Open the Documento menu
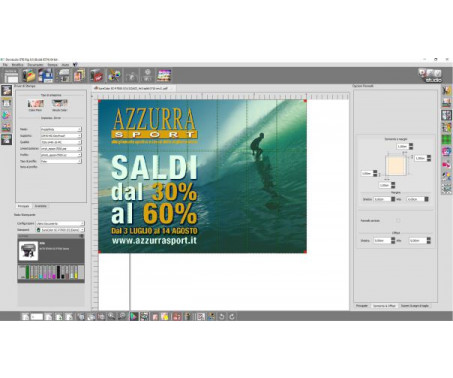The image size is (453, 378). coord(35,64)
